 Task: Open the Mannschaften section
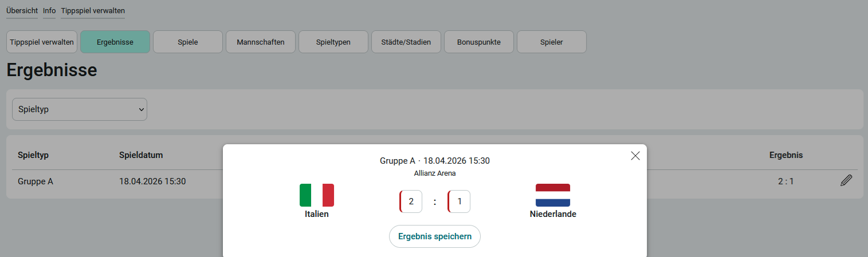(x=261, y=42)
